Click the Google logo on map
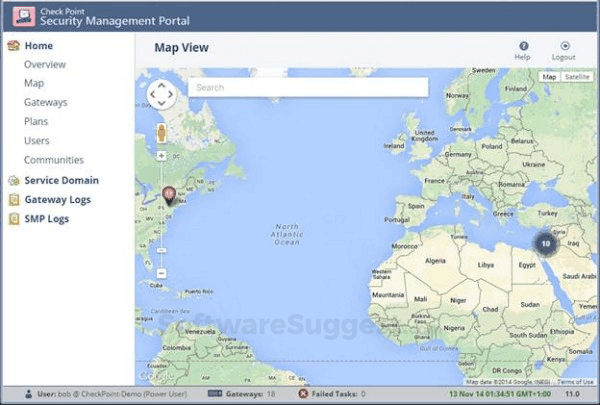Image resolution: width=600 pixels, height=405 pixels. (x=156, y=376)
